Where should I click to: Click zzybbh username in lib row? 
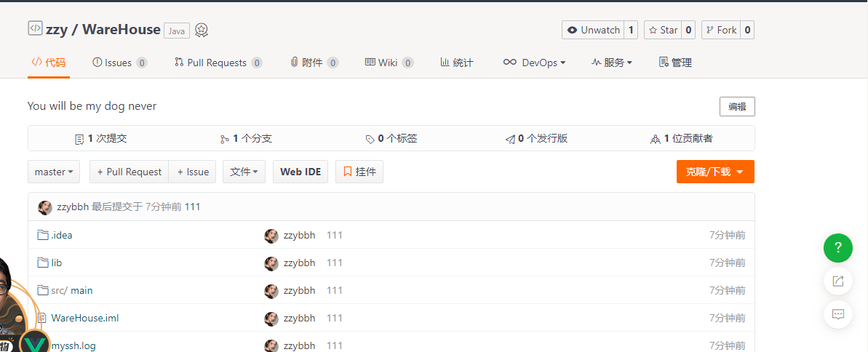(300, 263)
